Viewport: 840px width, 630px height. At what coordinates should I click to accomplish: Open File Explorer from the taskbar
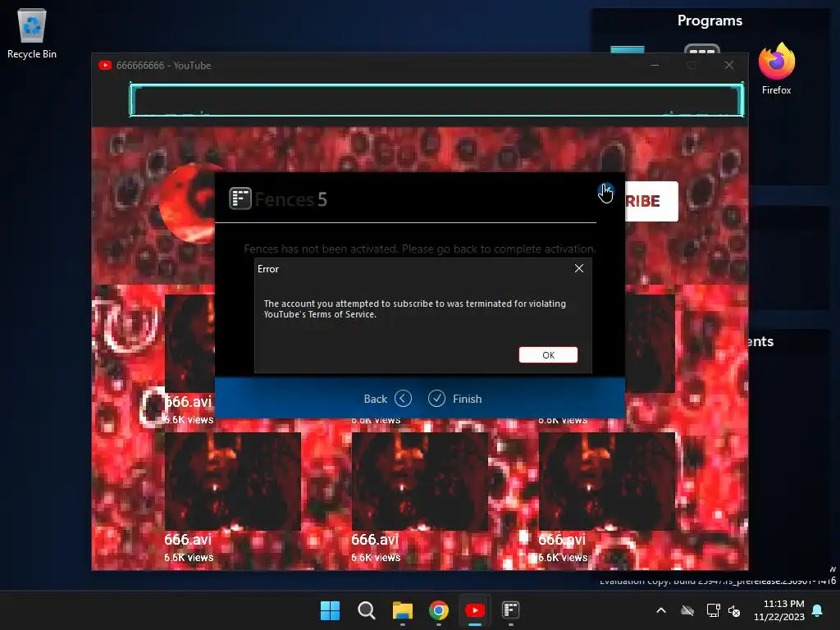pos(402,610)
